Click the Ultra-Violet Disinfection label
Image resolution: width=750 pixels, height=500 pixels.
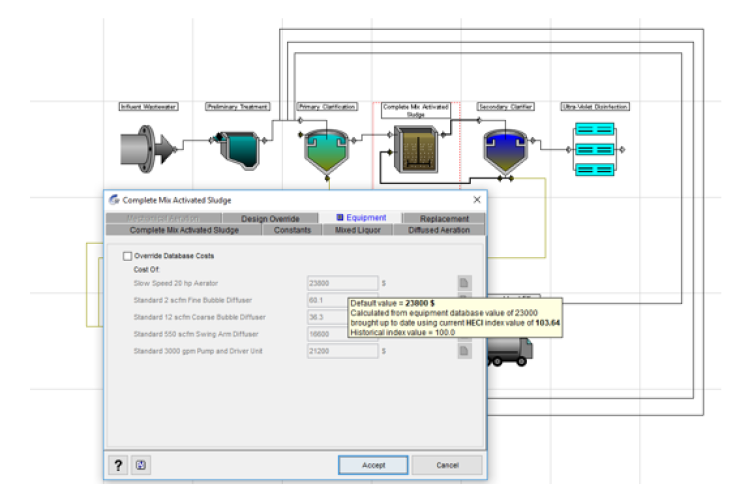click(x=595, y=107)
